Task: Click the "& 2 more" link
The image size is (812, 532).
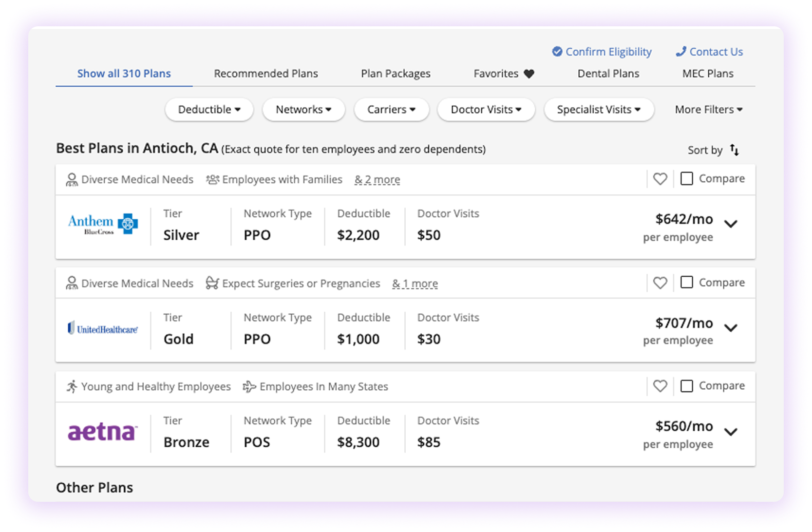Action: click(x=377, y=180)
